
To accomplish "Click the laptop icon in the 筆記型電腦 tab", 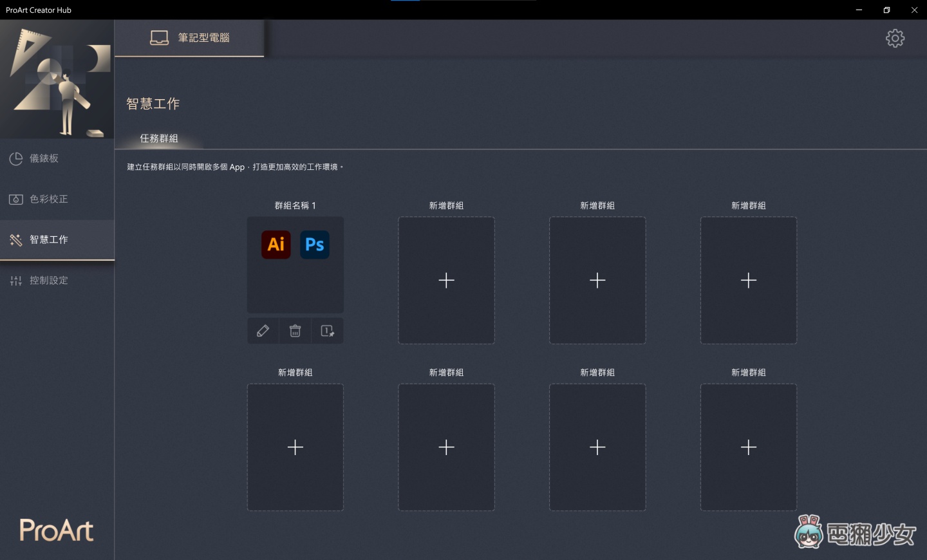I will [x=158, y=37].
